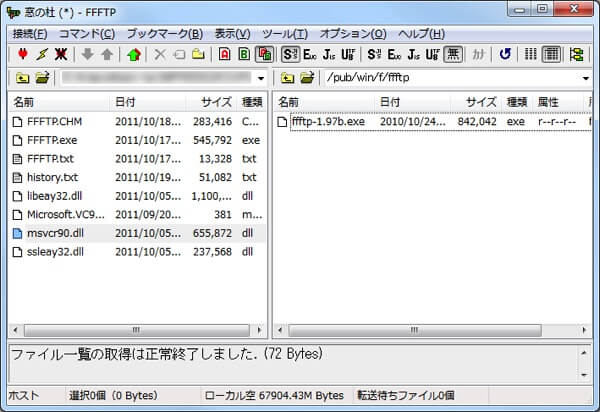Select history.txt in local list
The image size is (600, 412).
tap(137, 178)
